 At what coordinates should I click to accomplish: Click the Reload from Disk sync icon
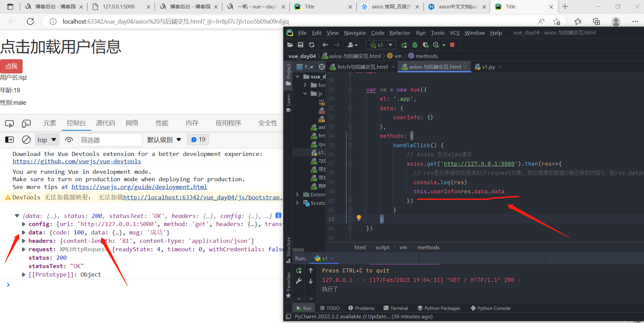click(x=312, y=45)
